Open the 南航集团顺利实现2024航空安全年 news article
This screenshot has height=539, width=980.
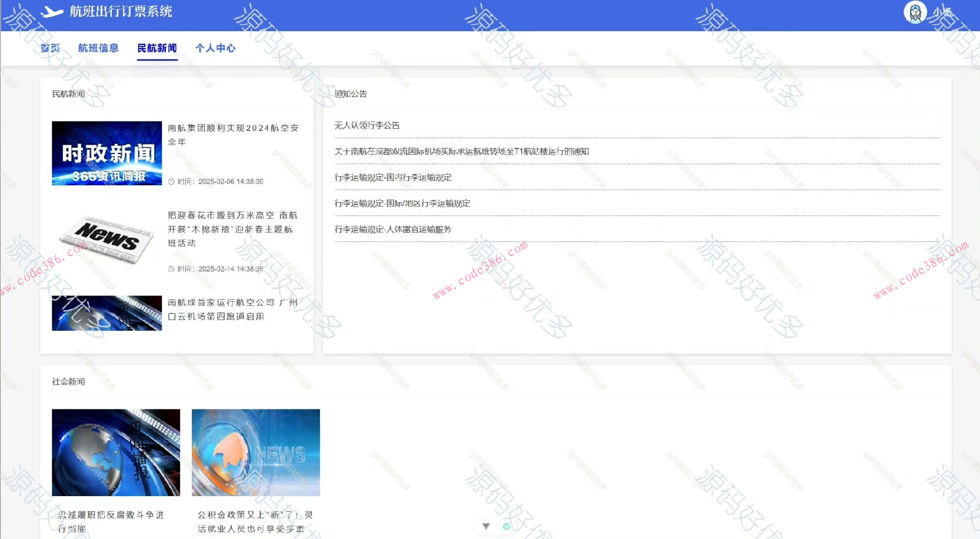(x=233, y=135)
